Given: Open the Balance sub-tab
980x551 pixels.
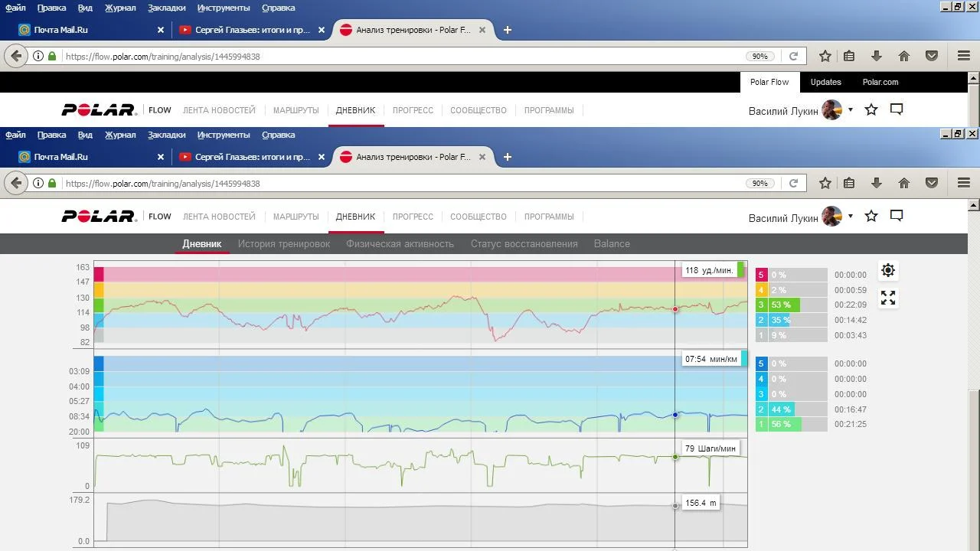Looking at the screenshot, I should pos(612,244).
